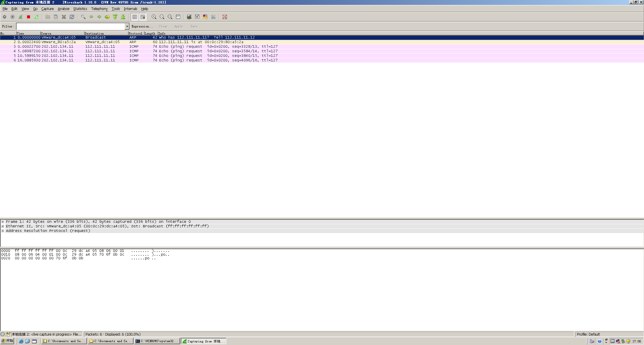The image size is (644, 345).
Task: Open the Telephony menu
Action: click(99, 9)
